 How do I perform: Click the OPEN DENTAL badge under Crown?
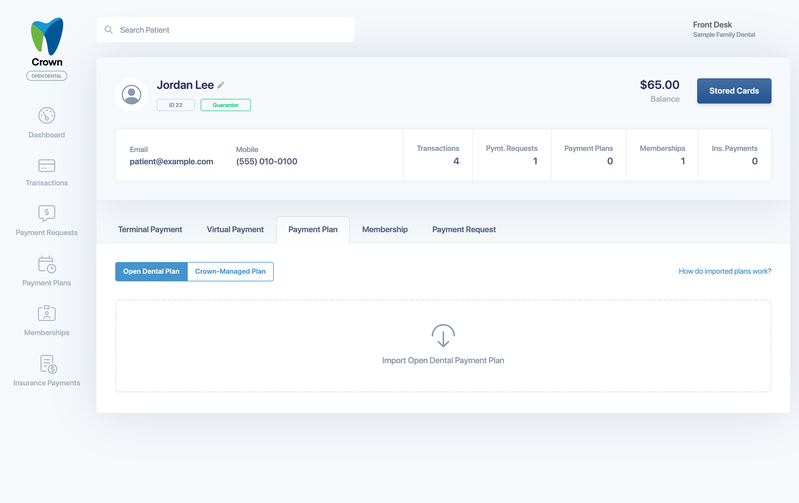click(46, 76)
